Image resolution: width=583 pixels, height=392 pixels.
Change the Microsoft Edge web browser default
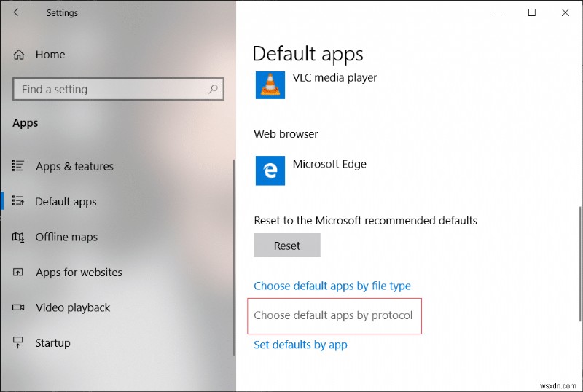click(x=329, y=164)
